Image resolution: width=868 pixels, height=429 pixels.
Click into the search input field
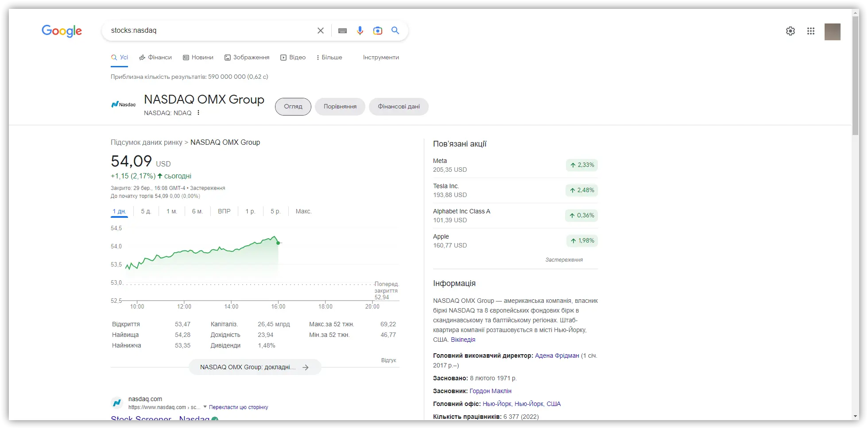[210, 31]
